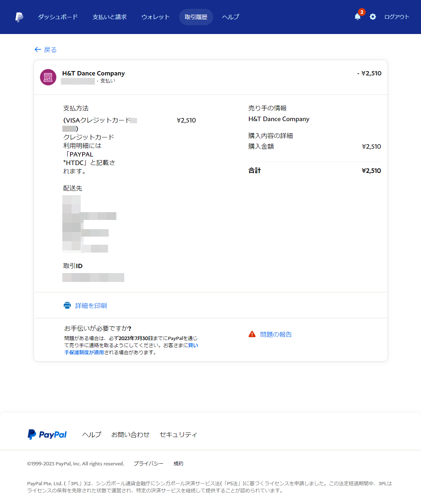The height and width of the screenshot is (504, 421).
Task: Click the ¥2,510 amount beside VISAクレジットカード
Action: 186,120
